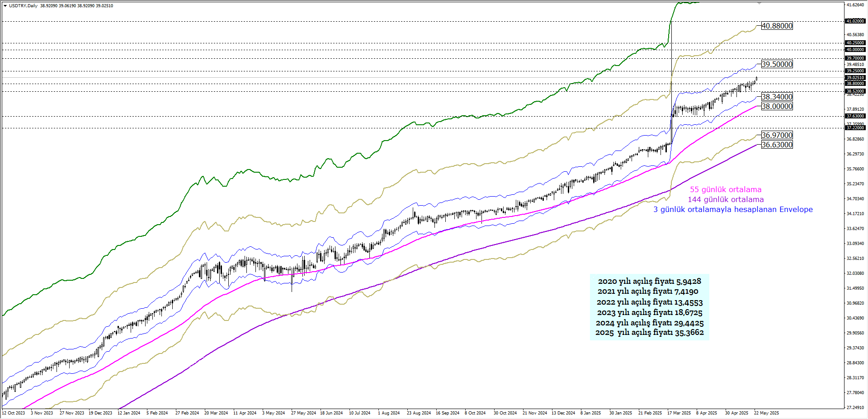
Task: Click the 19 Dec 2023 date on time axis
Action: (100, 413)
